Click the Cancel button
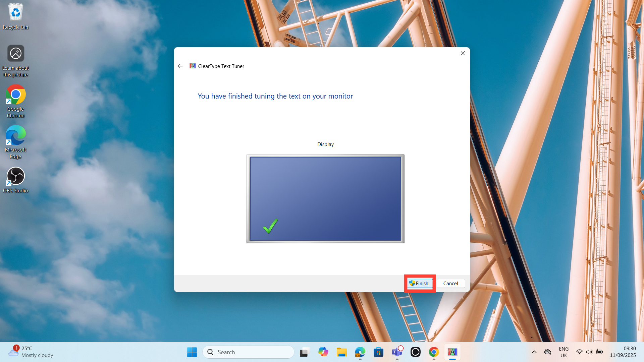This screenshot has height=362, width=644. [450, 284]
